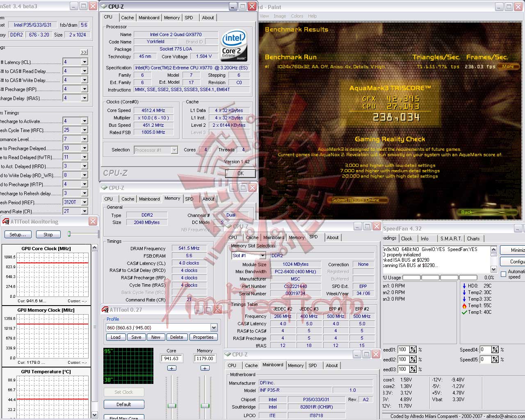
Task: Open the Write to Read Delayed (tWTR) dropdown
Action: coord(84,157)
